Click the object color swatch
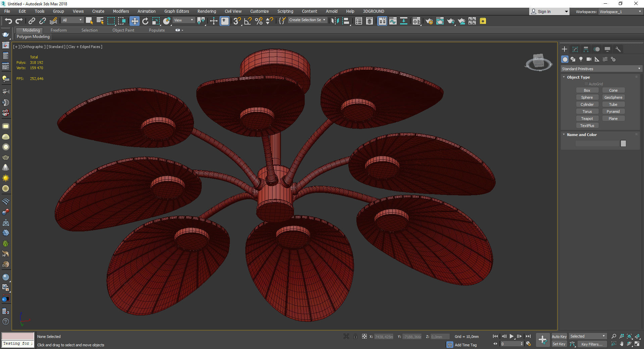 623,143
